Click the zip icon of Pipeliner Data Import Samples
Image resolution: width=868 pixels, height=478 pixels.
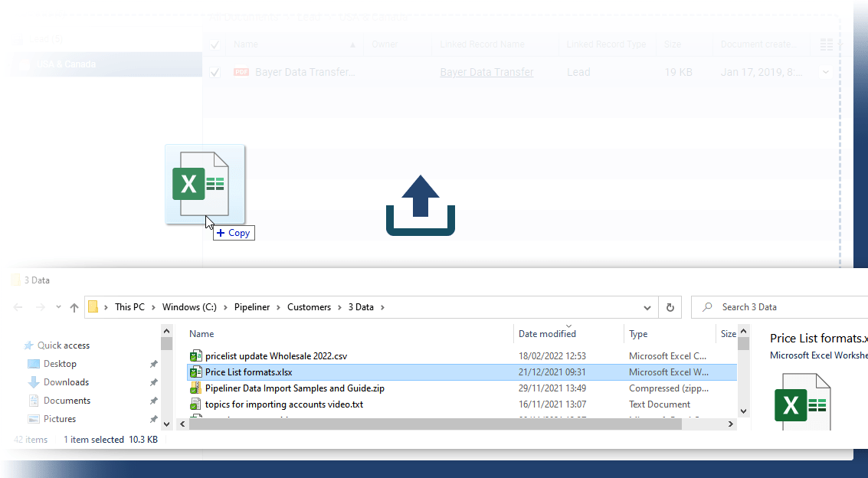click(x=195, y=388)
